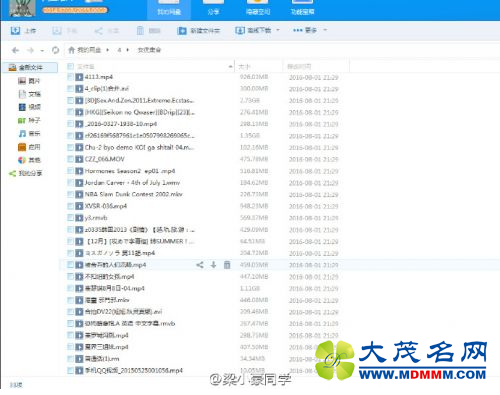Image resolution: width=500 pixels, height=395 pixels.
Task: Click the breadcrumb arrow after folder 4
Action: pos(128,50)
